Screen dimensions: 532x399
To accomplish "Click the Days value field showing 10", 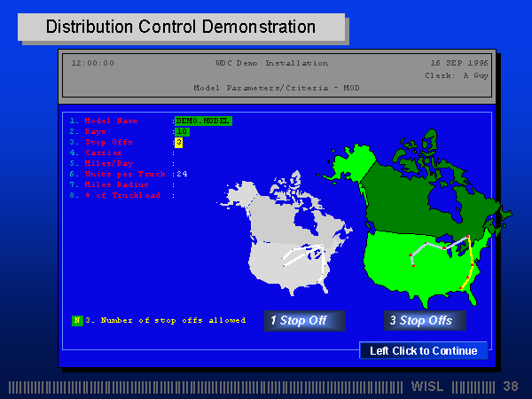I will 182,131.
